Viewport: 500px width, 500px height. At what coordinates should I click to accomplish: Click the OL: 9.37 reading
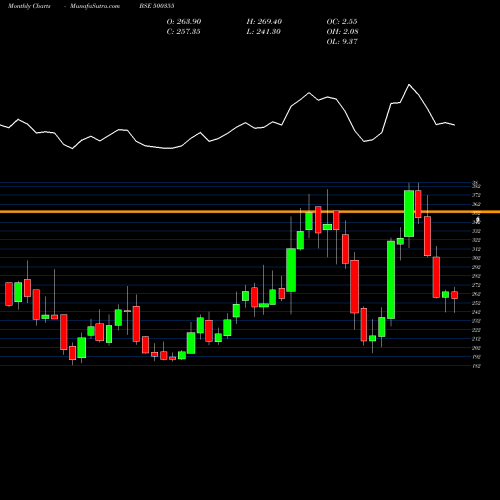click(342, 42)
